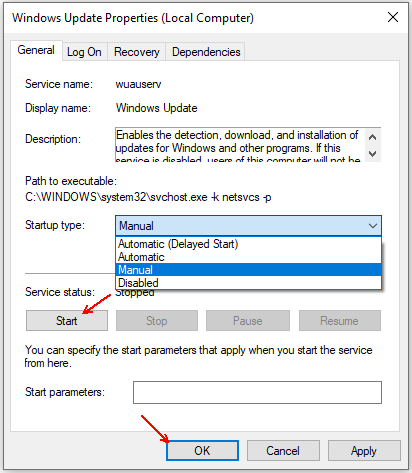The width and height of the screenshot is (412, 473).
Task: Click the Startup type dropdown arrow
Action: [373, 226]
